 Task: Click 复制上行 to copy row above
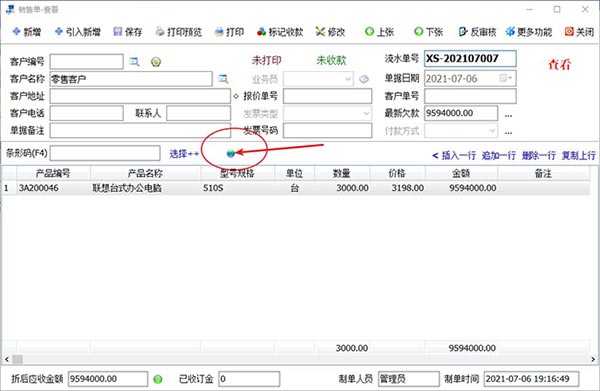578,155
